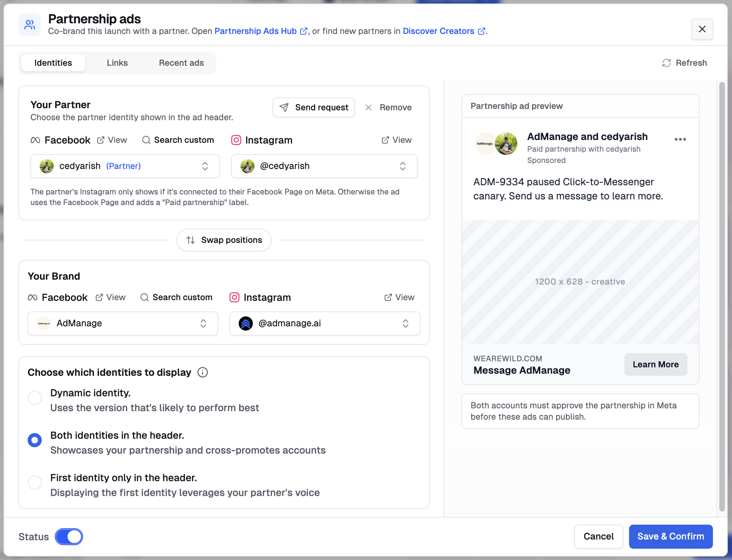
Task: Click Search custom in Your Partner section
Action: pyautogui.click(x=178, y=140)
